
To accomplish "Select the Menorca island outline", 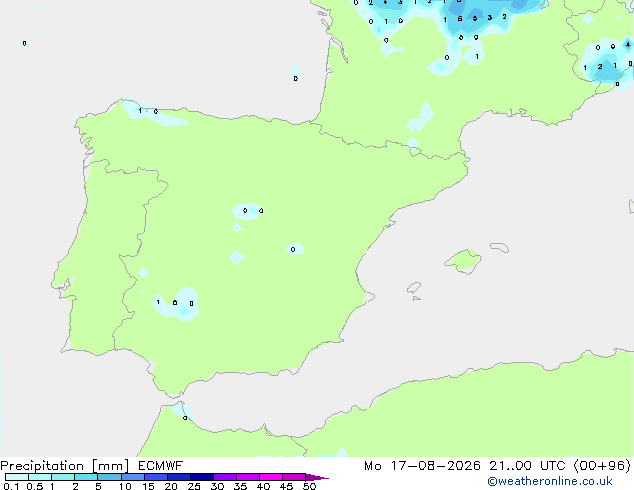I will pos(500,247).
